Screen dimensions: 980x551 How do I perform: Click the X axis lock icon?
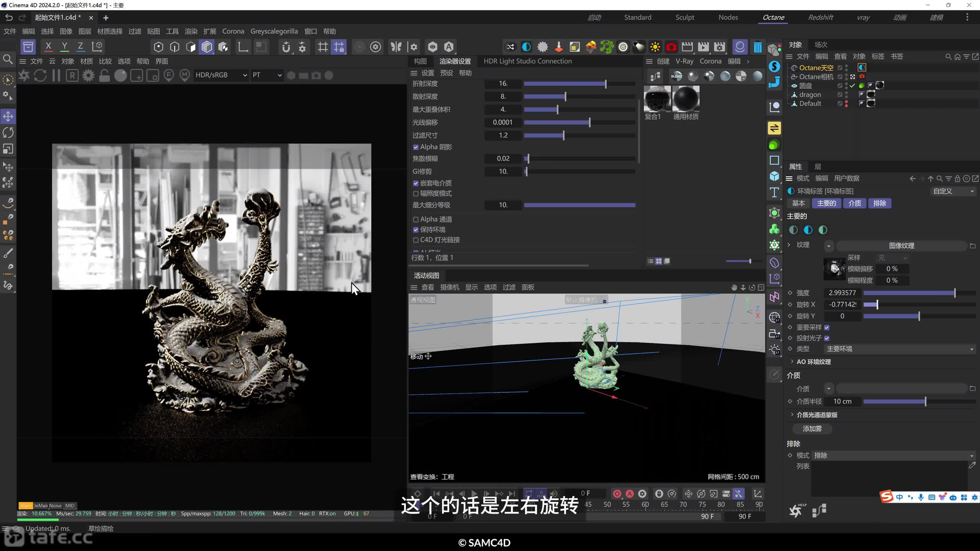coord(48,47)
